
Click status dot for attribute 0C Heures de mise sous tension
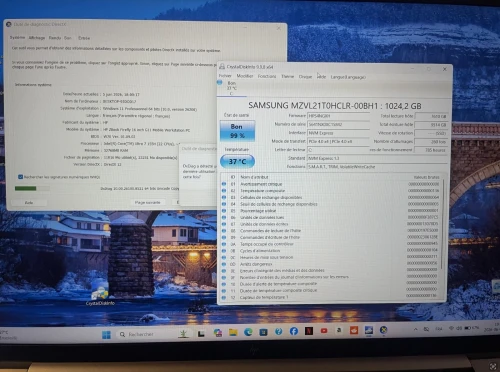click(224, 257)
